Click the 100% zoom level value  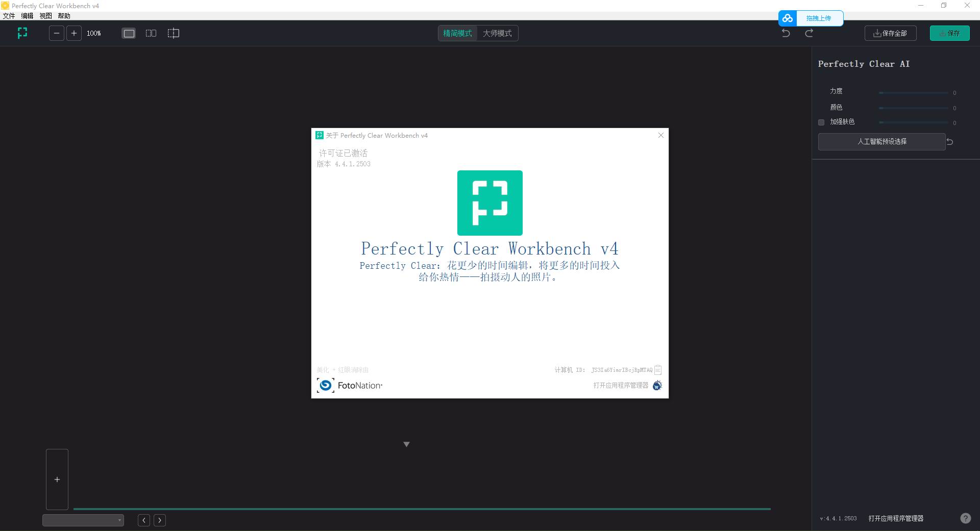[x=94, y=33]
